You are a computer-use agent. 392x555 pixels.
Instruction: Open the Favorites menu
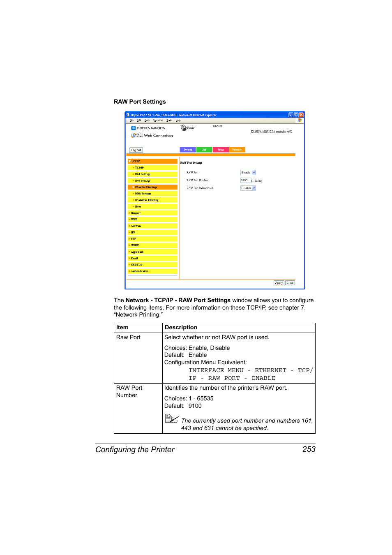pyautogui.click(x=158, y=120)
